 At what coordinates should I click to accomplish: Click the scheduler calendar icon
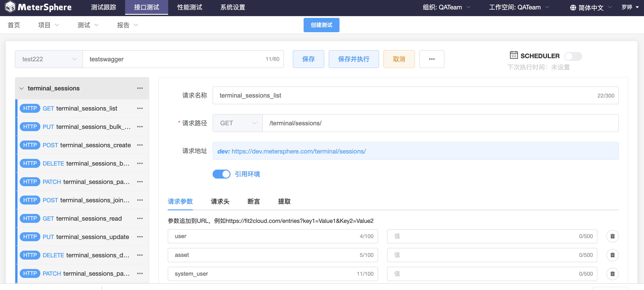coord(513,55)
